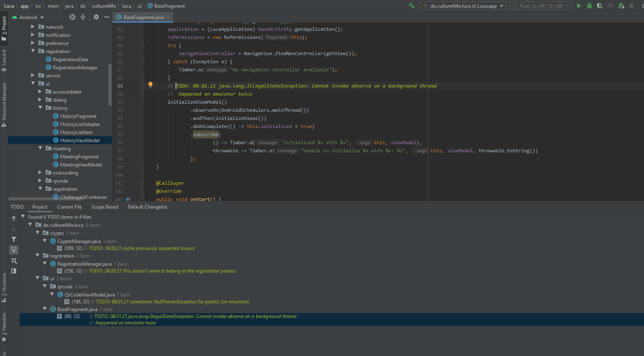Open MeetingViewModel in project tree

pos(81,165)
